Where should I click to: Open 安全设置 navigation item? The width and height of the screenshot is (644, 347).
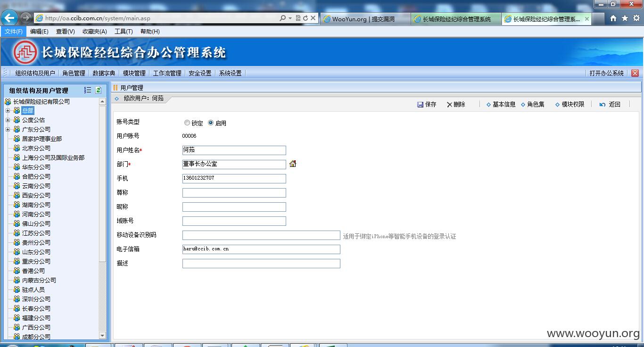click(x=200, y=73)
